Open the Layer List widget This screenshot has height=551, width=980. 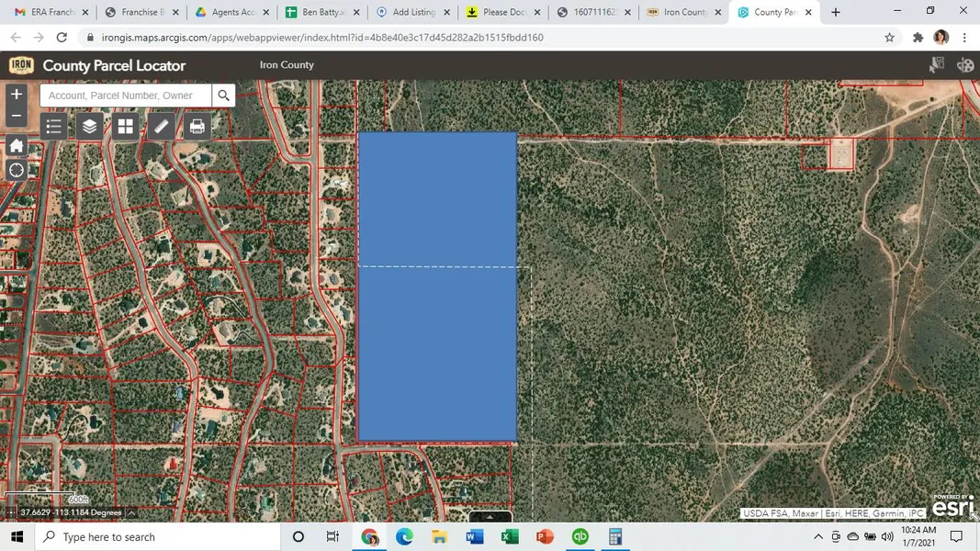click(x=89, y=127)
